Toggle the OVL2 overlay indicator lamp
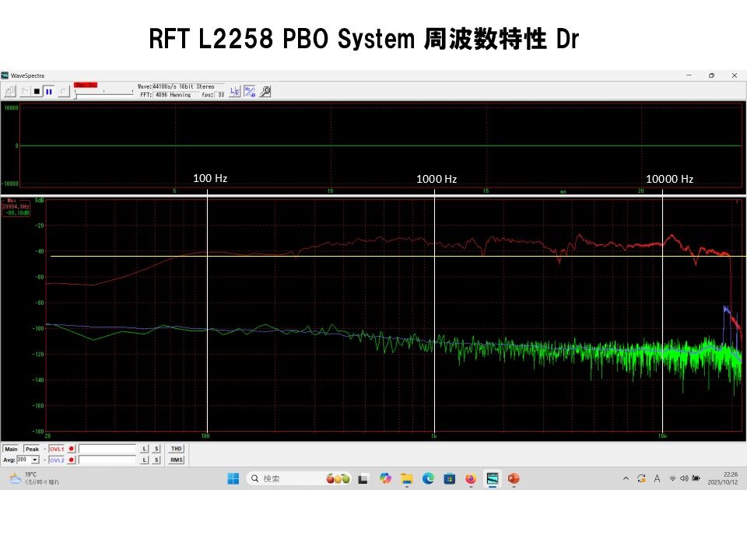 point(70,460)
